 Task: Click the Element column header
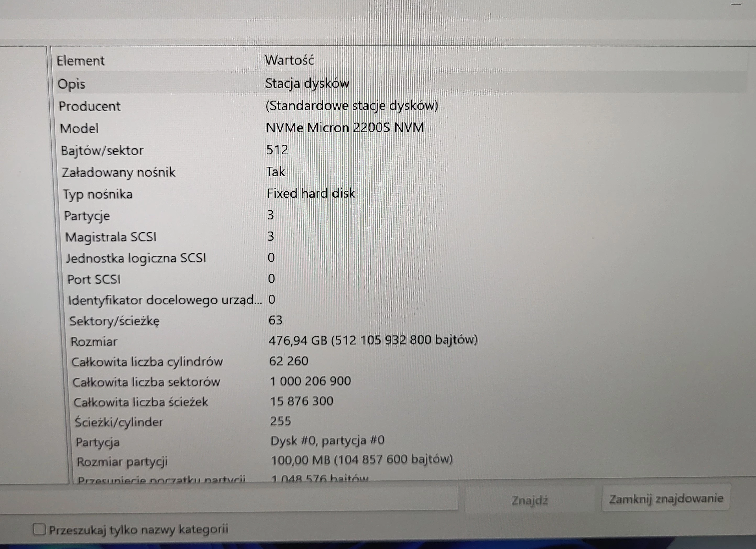[81, 61]
